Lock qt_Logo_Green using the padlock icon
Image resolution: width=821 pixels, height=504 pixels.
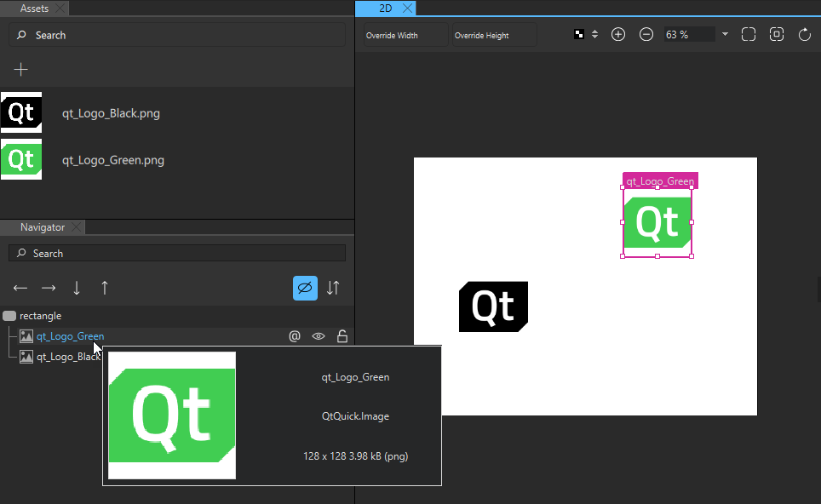tap(342, 335)
